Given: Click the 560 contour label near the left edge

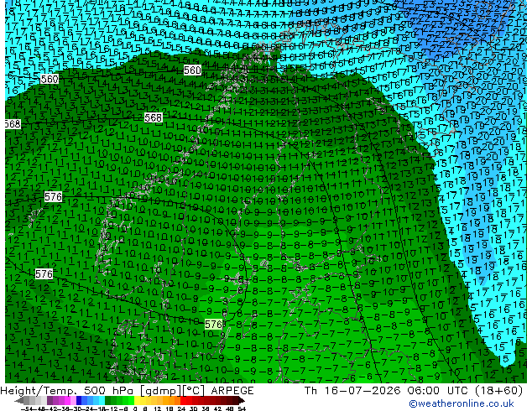Looking at the screenshot, I should point(50,79).
